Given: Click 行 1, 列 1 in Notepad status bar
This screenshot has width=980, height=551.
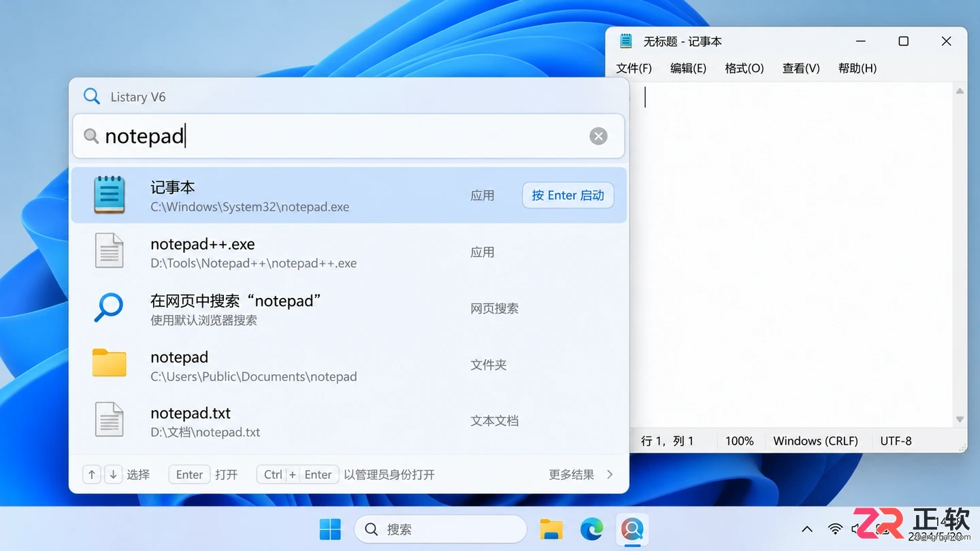Looking at the screenshot, I should click(668, 441).
